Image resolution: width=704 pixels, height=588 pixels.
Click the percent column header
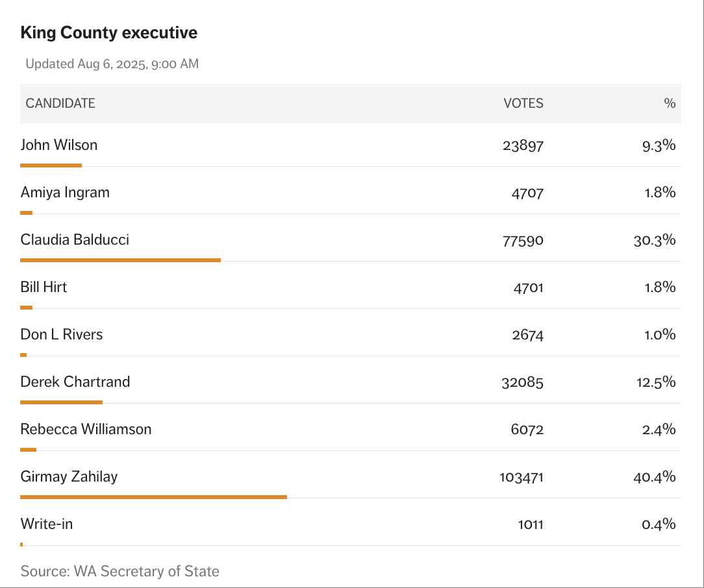[x=670, y=103]
